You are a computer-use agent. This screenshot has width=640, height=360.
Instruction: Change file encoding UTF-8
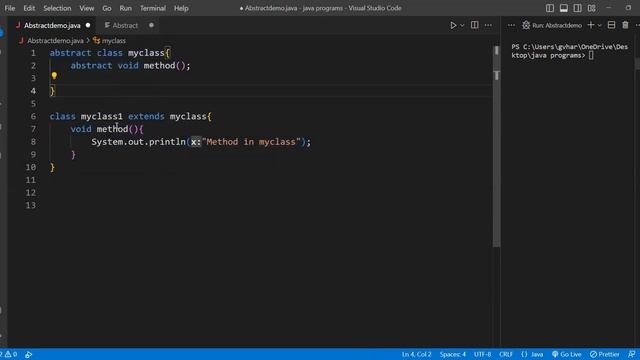point(482,354)
